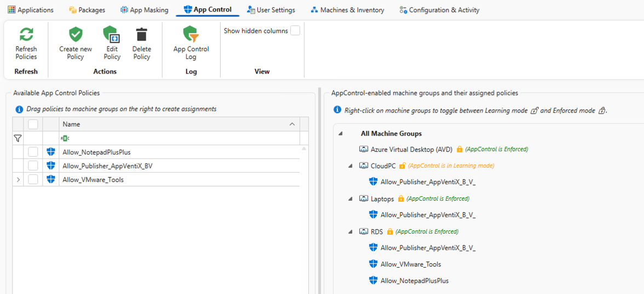The height and width of the screenshot is (294, 644).
Task: Tick the select-all checkbox in grid header
Action: coord(33,125)
